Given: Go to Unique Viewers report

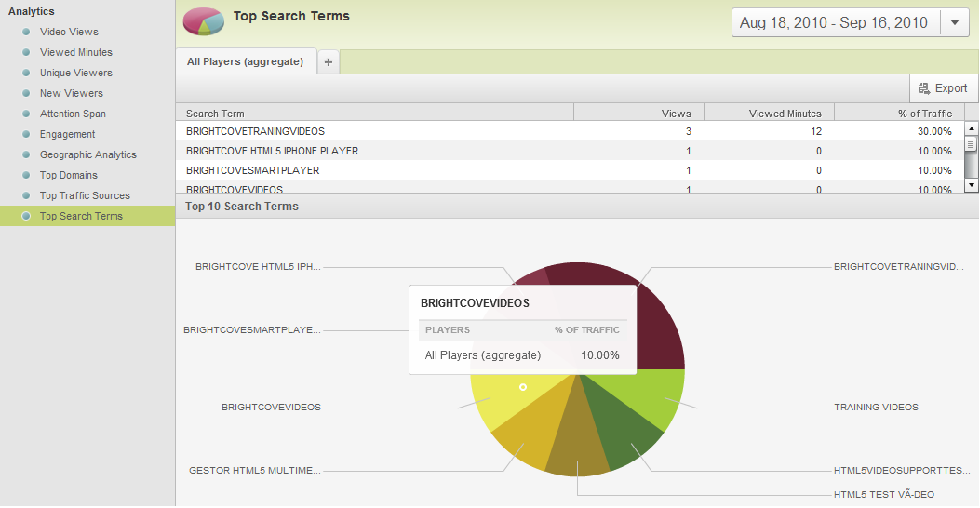Looking at the screenshot, I should [76, 74].
